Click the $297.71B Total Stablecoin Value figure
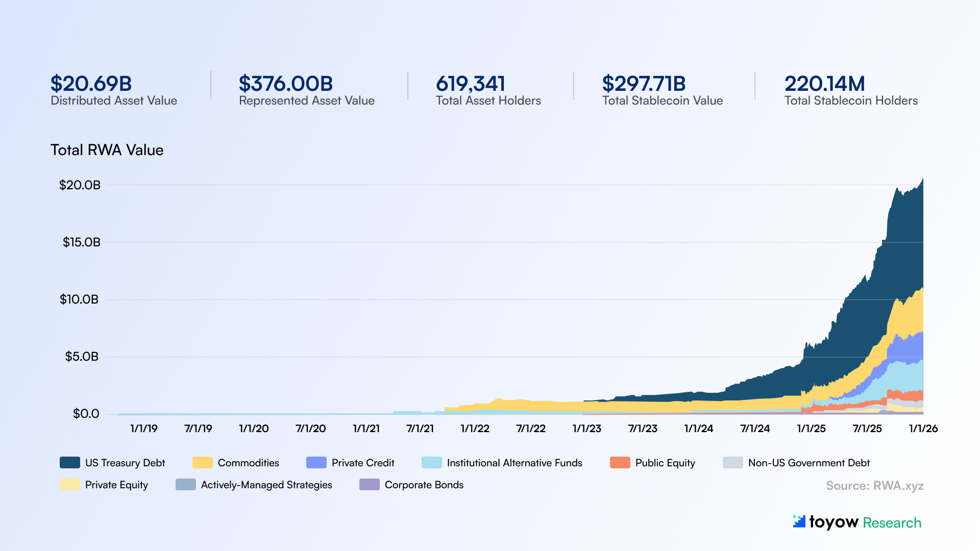 (644, 84)
